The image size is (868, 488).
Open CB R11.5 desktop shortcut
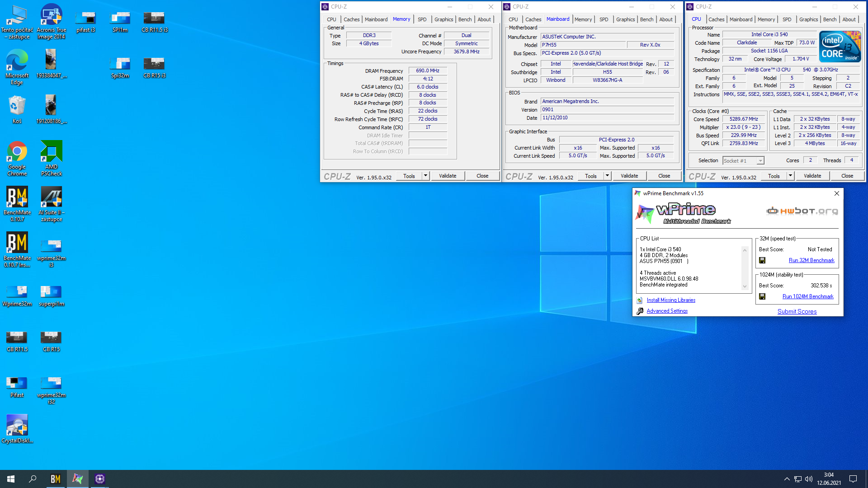pyautogui.click(x=17, y=341)
